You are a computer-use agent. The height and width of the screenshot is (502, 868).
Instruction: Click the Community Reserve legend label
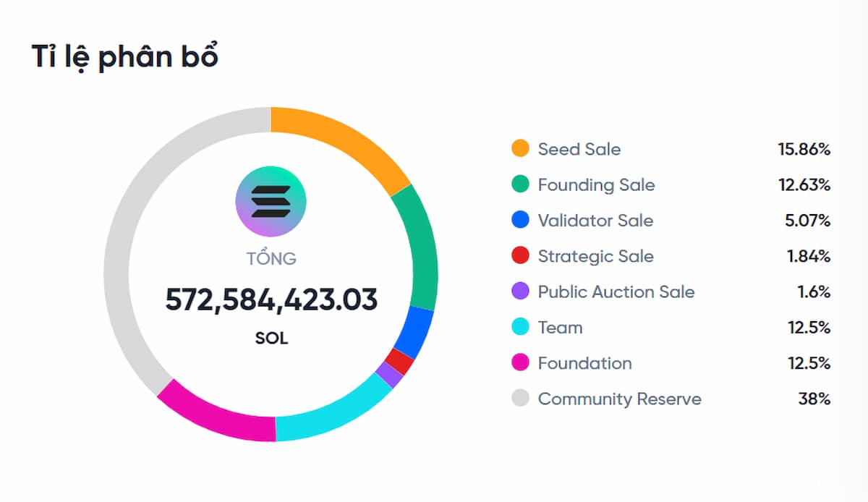coord(619,399)
